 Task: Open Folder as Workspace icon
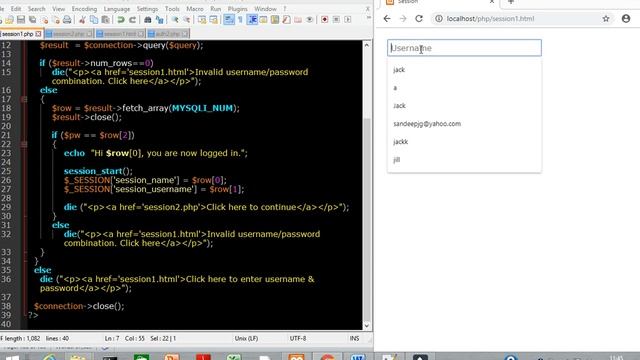pyautogui.click(x=298, y=20)
